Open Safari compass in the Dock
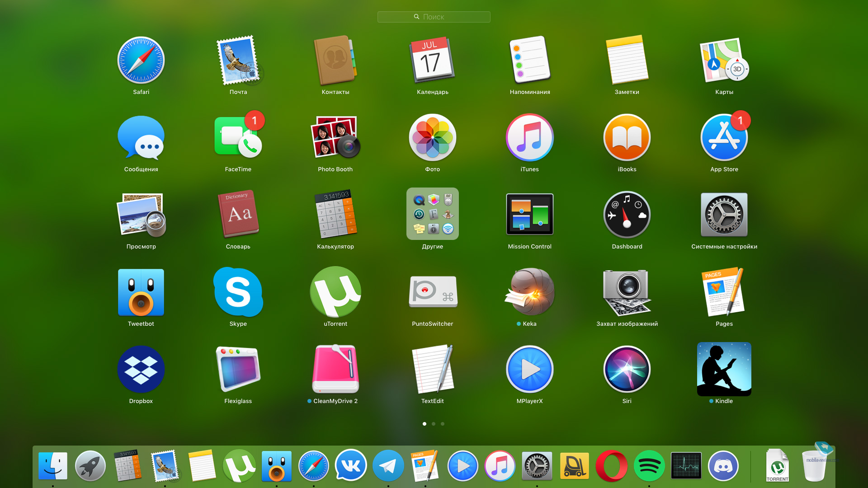Image resolution: width=868 pixels, height=488 pixels. tap(314, 466)
